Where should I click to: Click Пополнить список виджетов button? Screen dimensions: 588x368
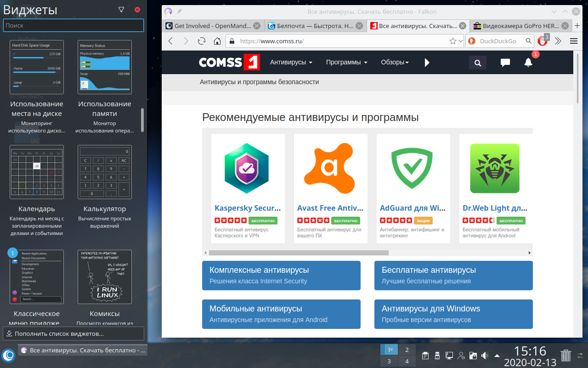pos(73,333)
